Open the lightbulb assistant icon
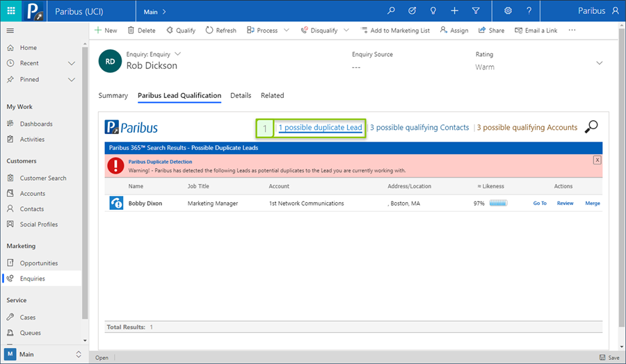This screenshot has height=364, width=626. click(433, 10)
